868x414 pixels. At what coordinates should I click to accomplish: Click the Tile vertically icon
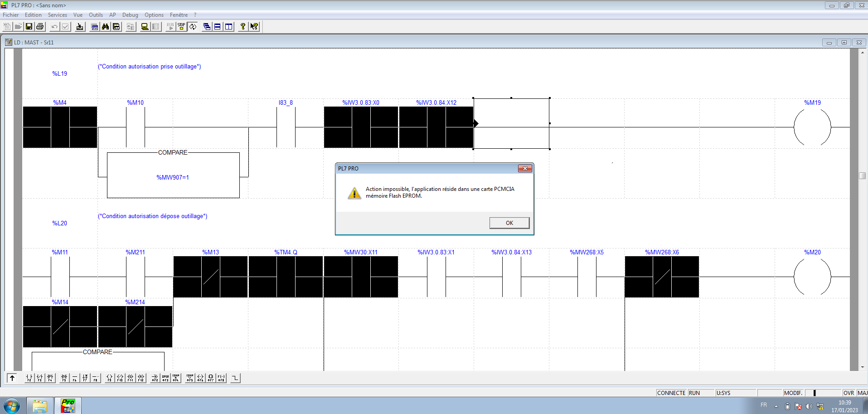[229, 27]
